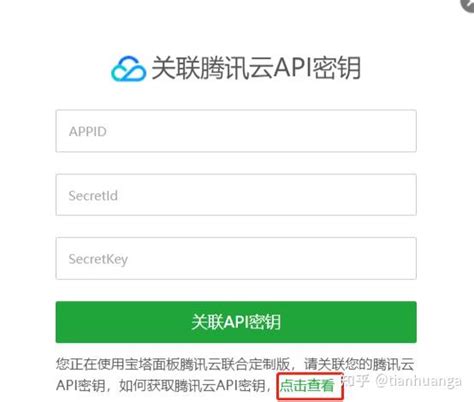
Task: Click the blue cloud icon beside the title
Action: coord(128,69)
